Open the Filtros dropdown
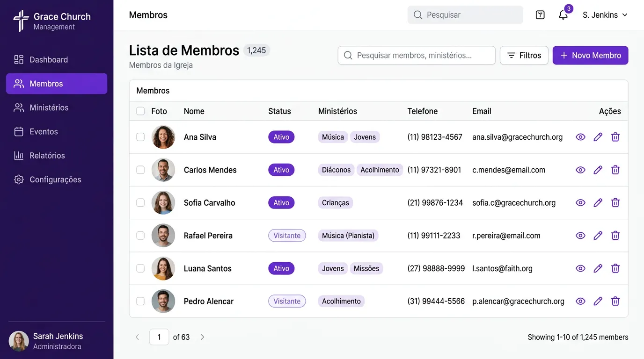Image resolution: width=644 pixels, height=359 pixels. [x=524, y=55]
